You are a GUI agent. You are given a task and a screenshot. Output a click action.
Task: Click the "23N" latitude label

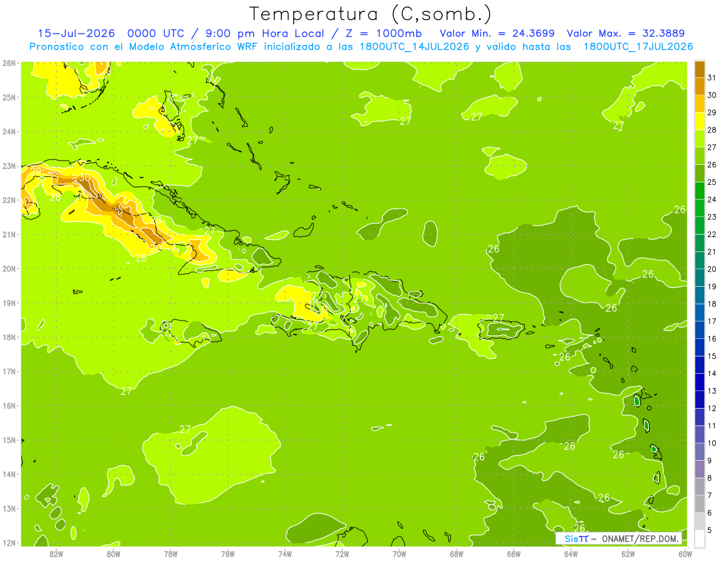[8, 166]
